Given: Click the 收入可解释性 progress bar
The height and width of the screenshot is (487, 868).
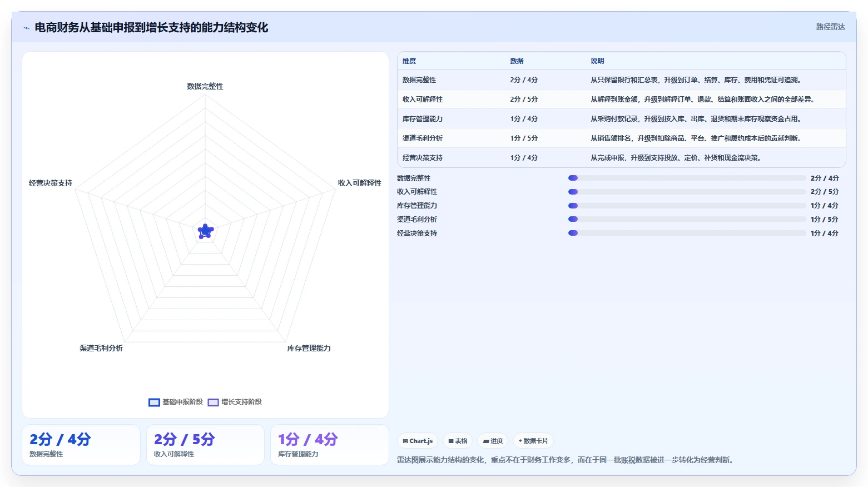Looking at the screenshot, I should pyautogui.click(x=687, y=192).
